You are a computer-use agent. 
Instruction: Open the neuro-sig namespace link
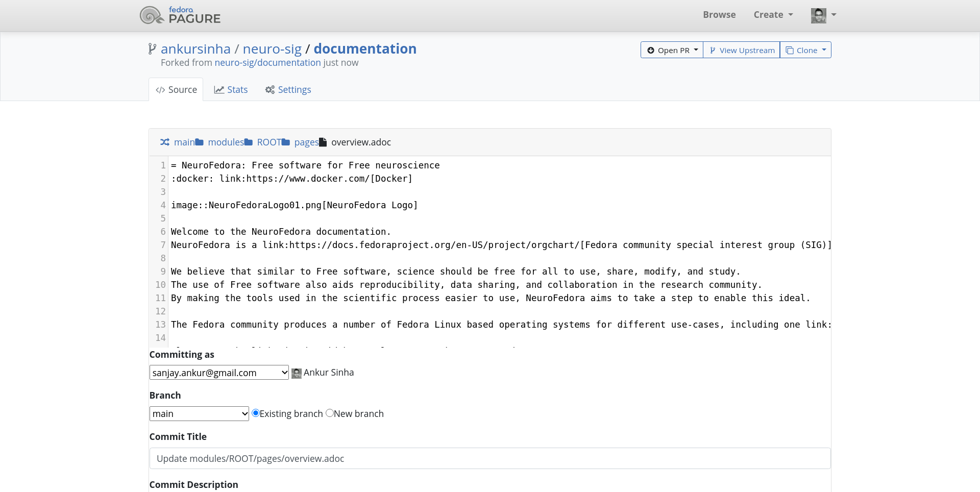(272, 49)
